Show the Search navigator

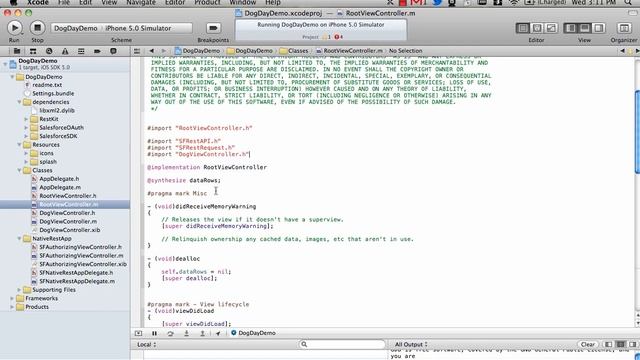click(49, 51)
